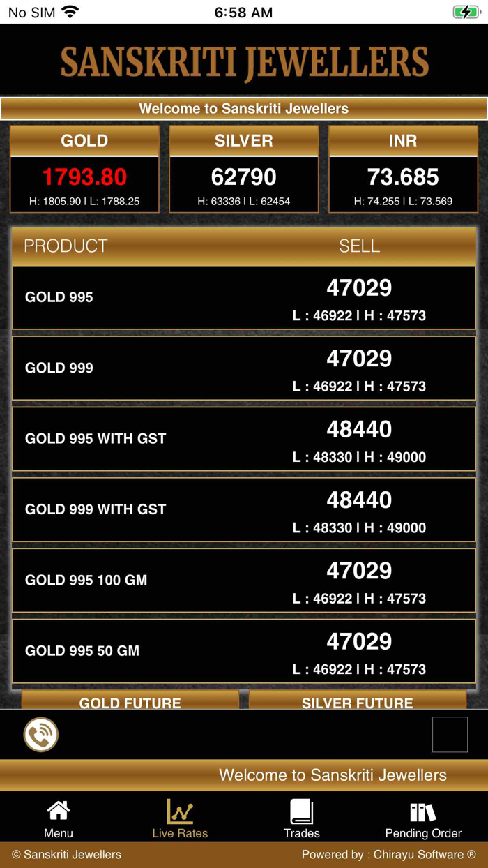Viewport: 488px width, 868px height.
Task: Select the Menu home icon
Action: 58,809
